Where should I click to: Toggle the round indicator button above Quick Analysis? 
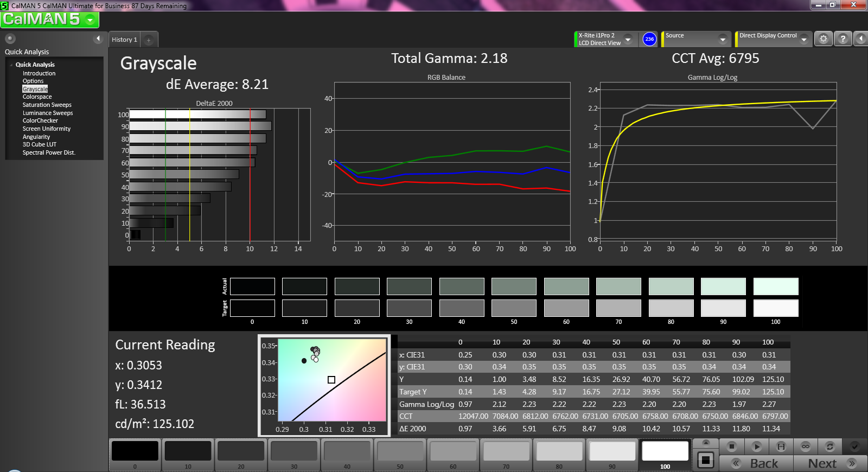(10, 39)
